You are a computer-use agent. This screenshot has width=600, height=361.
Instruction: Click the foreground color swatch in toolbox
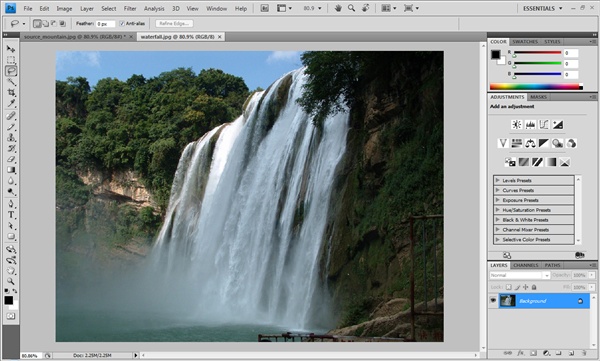coord(8,300)
